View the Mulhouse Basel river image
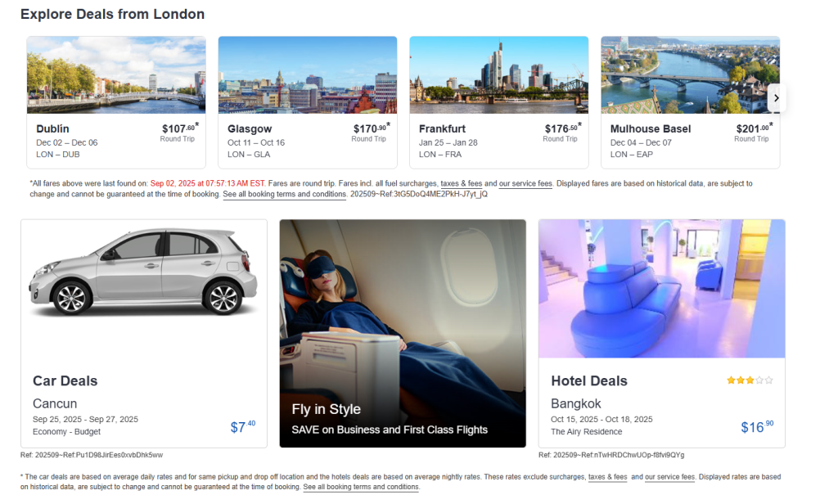The image size is (838, 504). pos(690,74)
